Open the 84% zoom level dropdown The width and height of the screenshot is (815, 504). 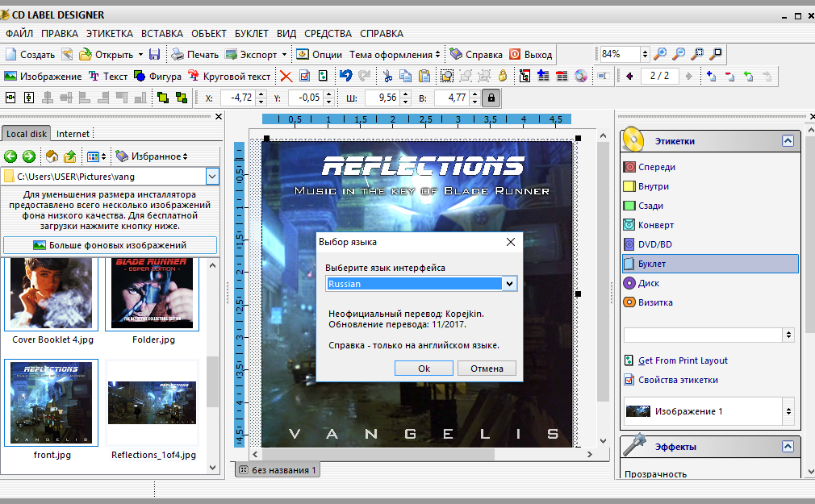pos(645,54)
